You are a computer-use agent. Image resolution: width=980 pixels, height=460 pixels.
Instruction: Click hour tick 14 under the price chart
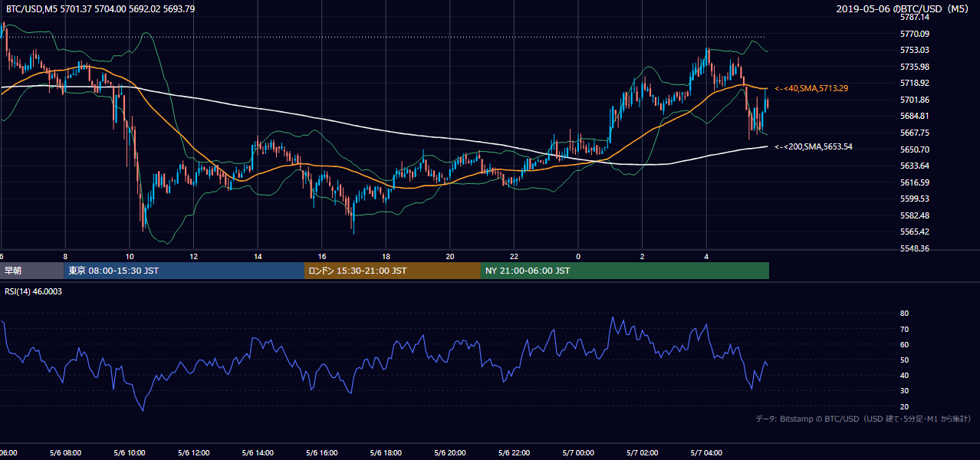[258, 256]
